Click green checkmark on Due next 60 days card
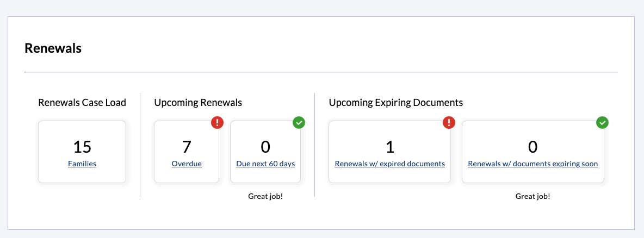The image size is (644, 238). [299, 123]
